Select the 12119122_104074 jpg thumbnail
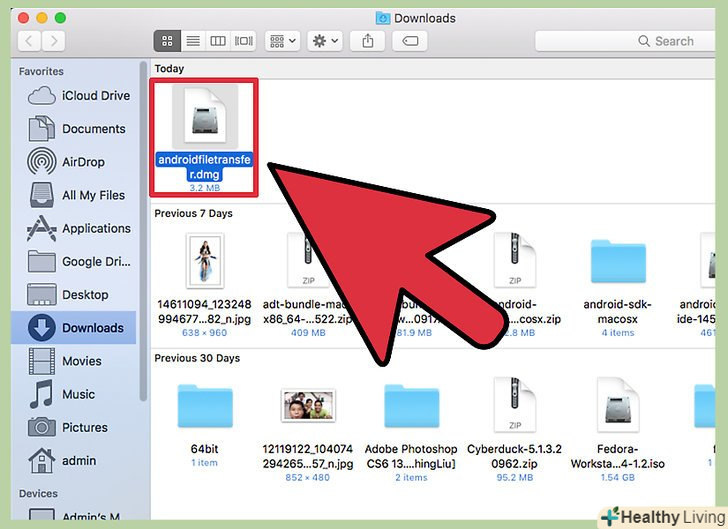 308,405
